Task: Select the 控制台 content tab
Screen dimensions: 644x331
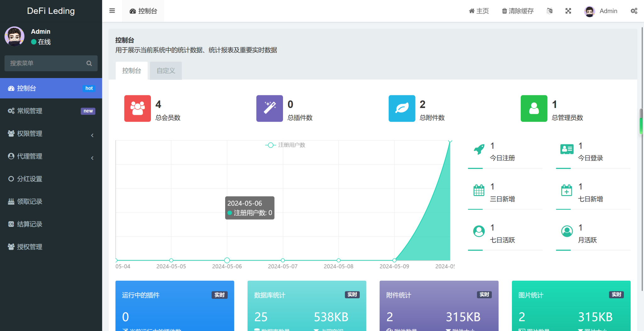Action: (x=131, y=70)
